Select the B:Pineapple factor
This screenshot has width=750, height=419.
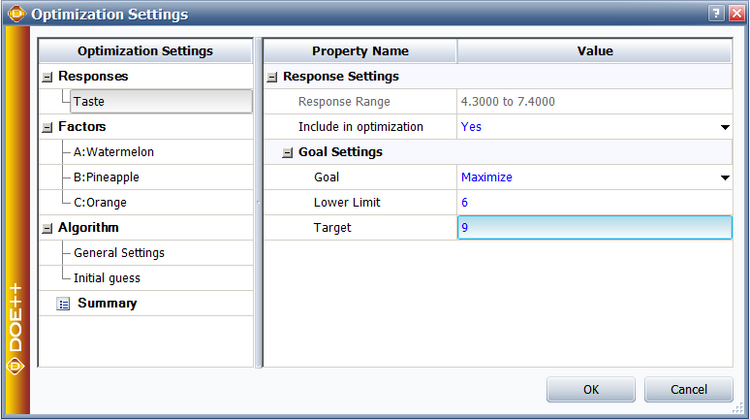[107, 177]
